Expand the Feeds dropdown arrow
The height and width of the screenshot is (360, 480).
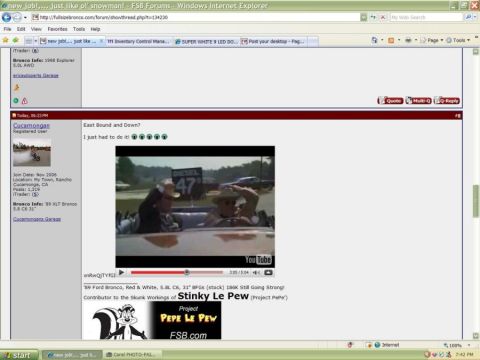[x=399, y=40]
